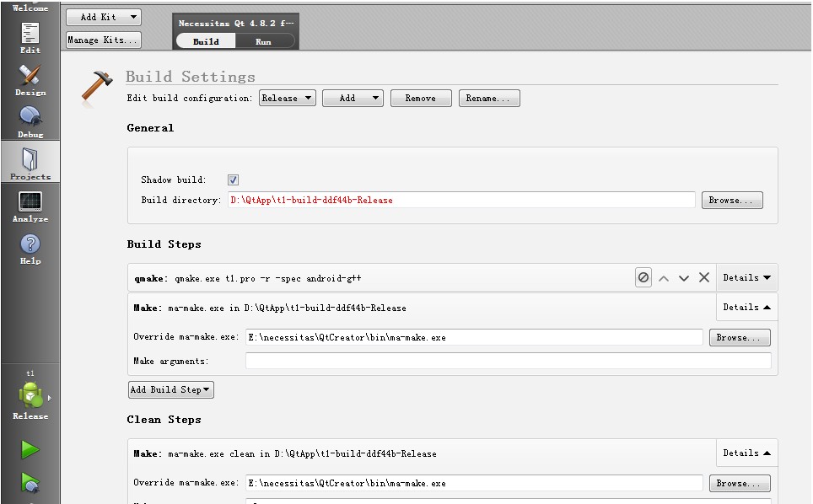Browse for ma-make.exe in Build Steps
The height and width of the screenshot is (504, 813).
[x=740, y=337]
